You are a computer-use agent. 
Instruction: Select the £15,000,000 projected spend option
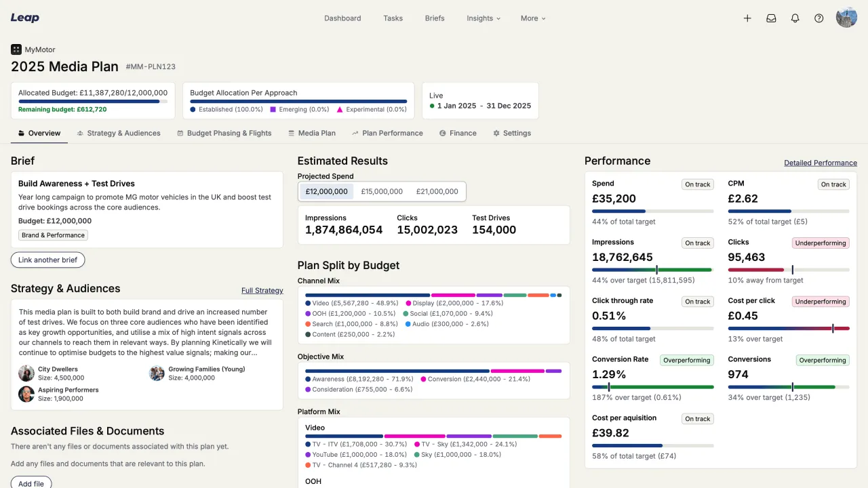tap(382, 192)
